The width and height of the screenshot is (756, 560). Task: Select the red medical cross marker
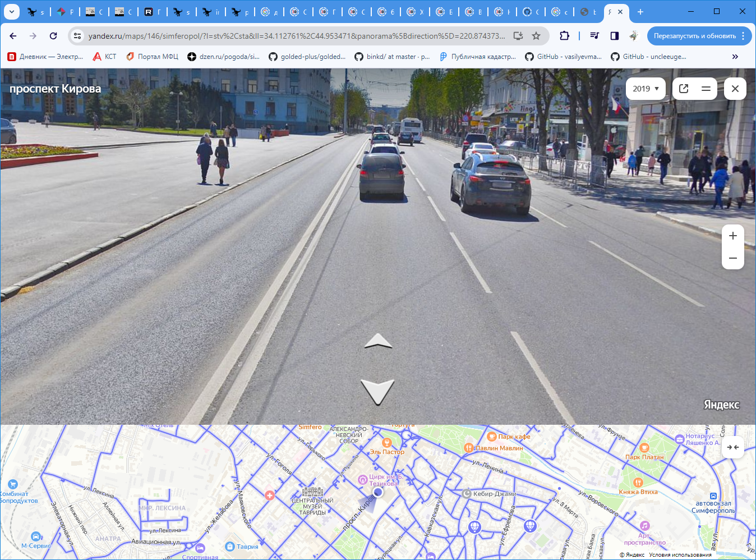pos(270,495)
